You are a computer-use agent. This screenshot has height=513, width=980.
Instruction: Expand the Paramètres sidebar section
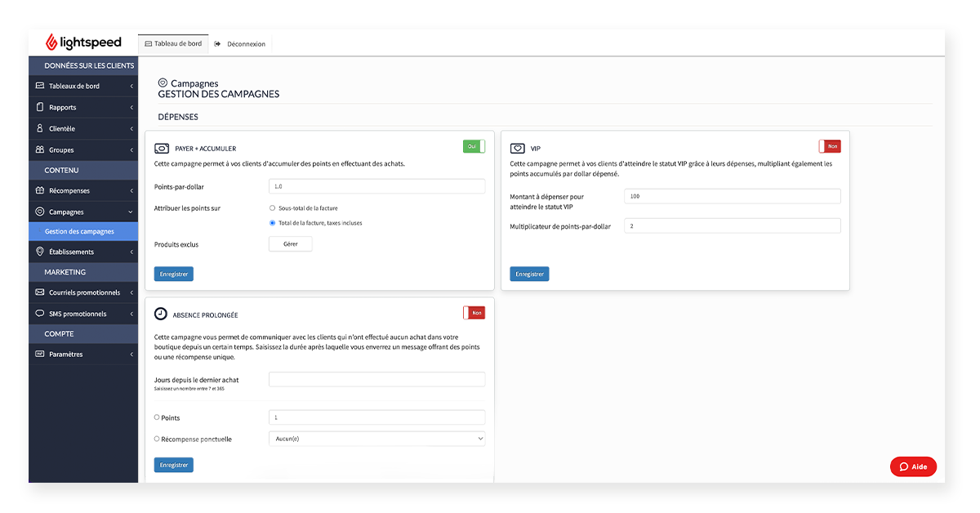click(83, 355)
